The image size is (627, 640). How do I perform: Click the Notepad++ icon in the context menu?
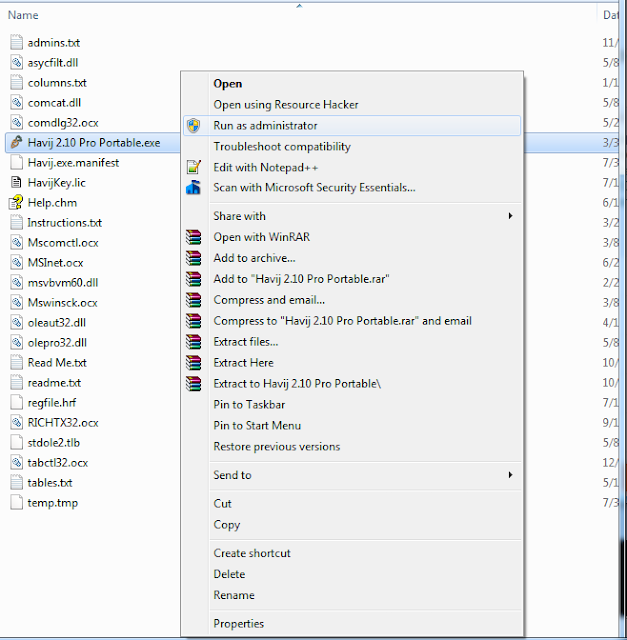tap(193, 167)
